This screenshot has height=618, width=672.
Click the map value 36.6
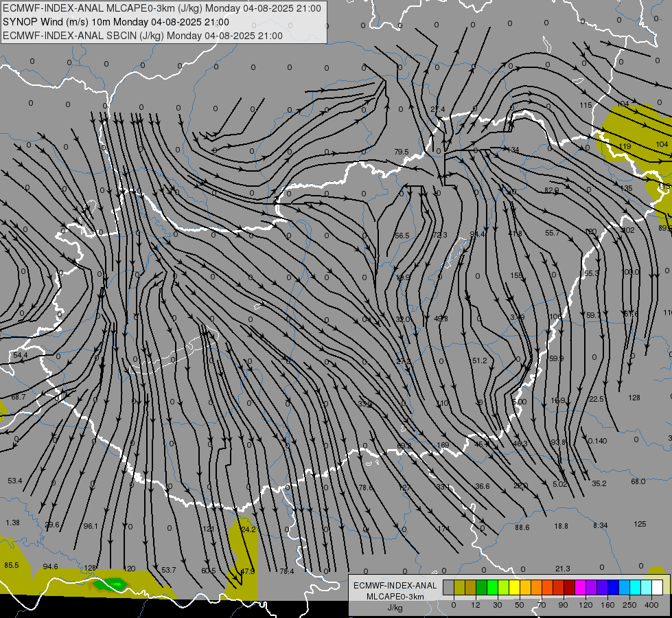click(x=483, y=486)
